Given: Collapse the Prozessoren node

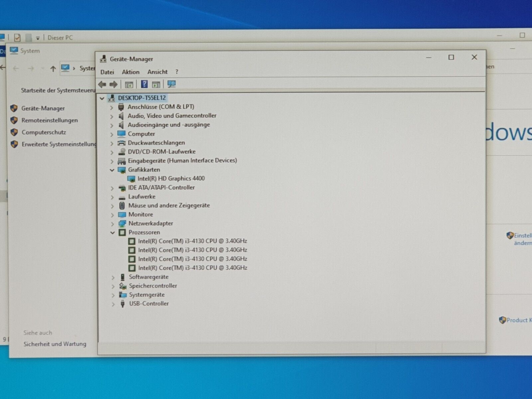Looking at the screenshot, I should 112,233.
